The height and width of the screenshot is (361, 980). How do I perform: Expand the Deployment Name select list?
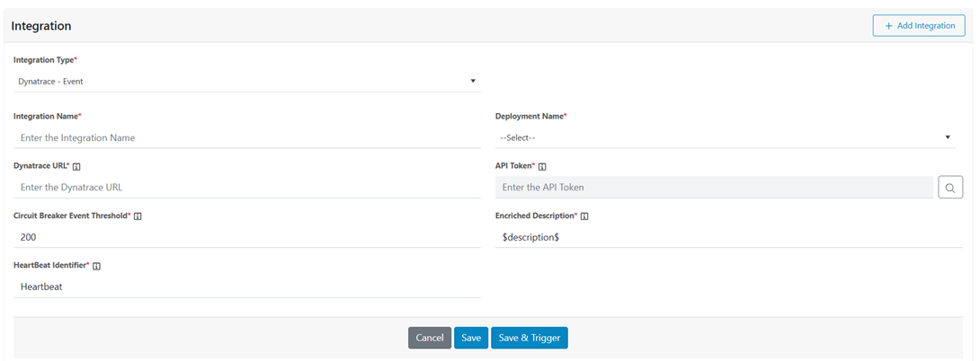tap(724, 137)
